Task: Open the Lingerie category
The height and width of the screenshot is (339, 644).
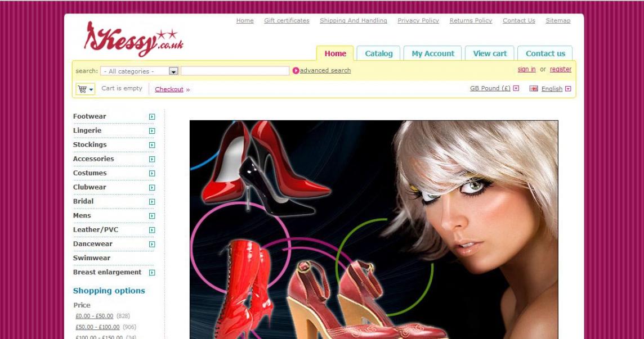Action: 87,130
